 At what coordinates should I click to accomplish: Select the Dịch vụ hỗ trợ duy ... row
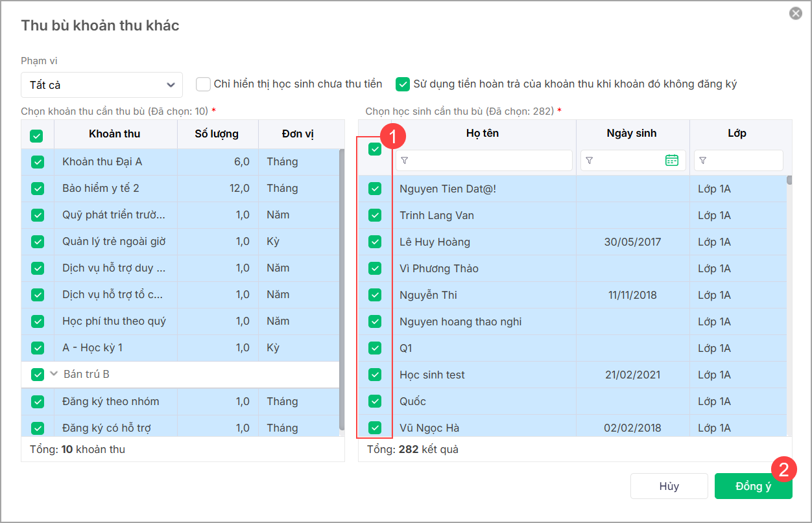point(180,268)
